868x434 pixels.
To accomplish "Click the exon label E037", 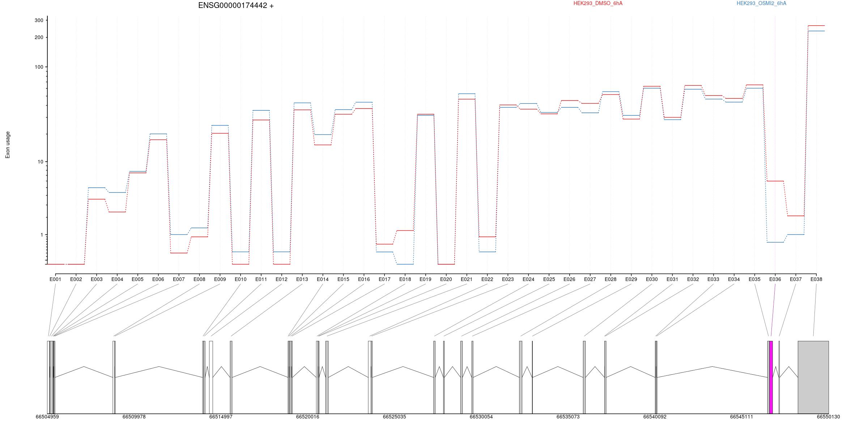I will (796, 279).
